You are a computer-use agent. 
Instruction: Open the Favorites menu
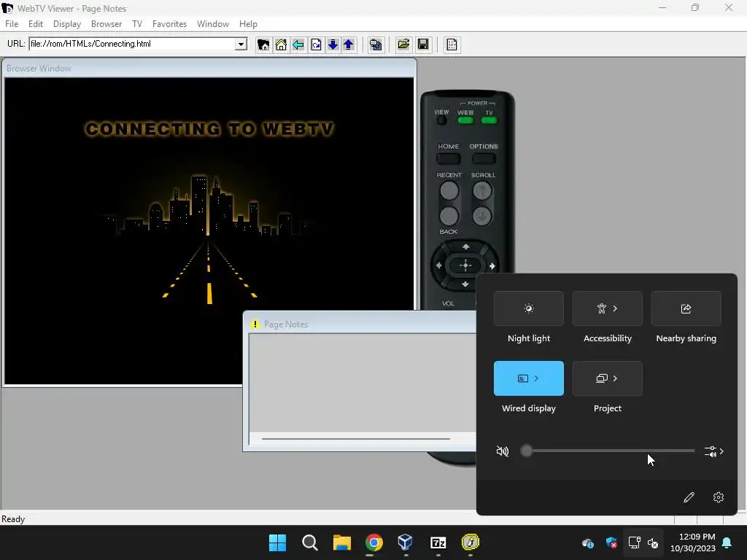click(169, 24)
